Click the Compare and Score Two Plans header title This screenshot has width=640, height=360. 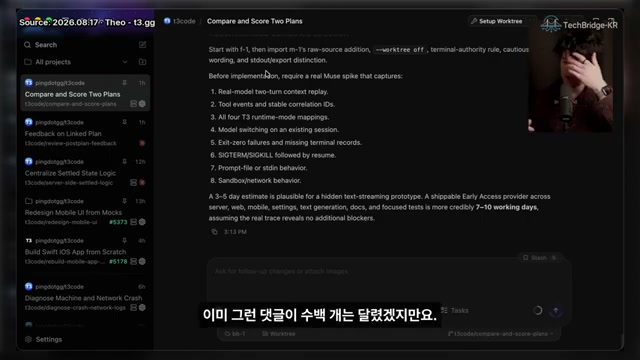click(x=254, y=21)
